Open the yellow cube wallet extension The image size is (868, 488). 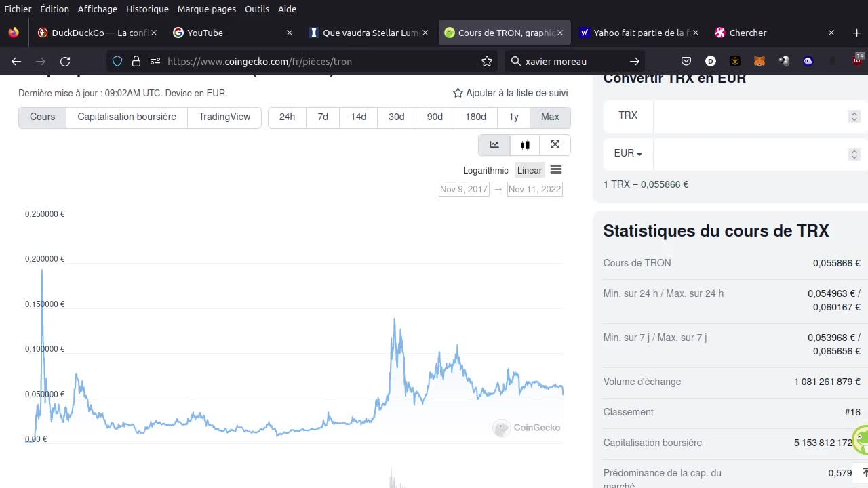[734, 61]
